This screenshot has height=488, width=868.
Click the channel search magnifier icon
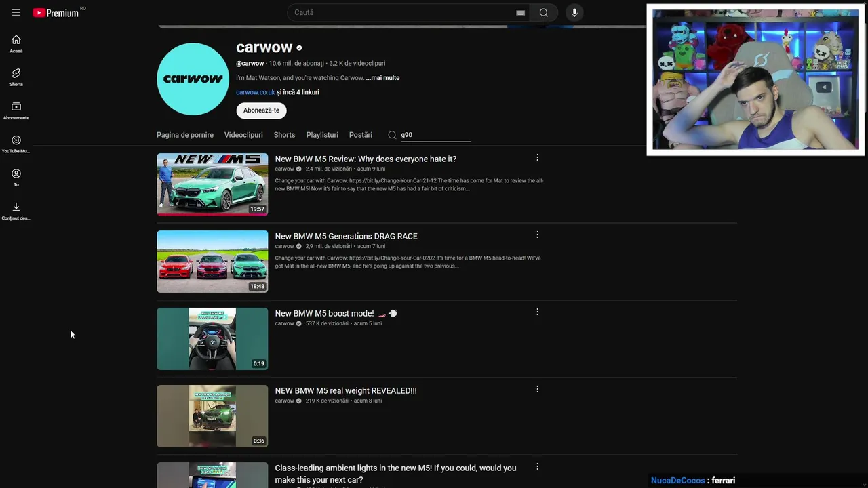point(392,135)
